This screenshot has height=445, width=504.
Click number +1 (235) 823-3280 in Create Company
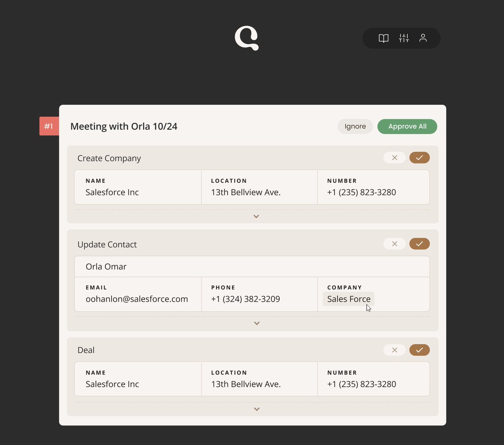pos(362,192)
